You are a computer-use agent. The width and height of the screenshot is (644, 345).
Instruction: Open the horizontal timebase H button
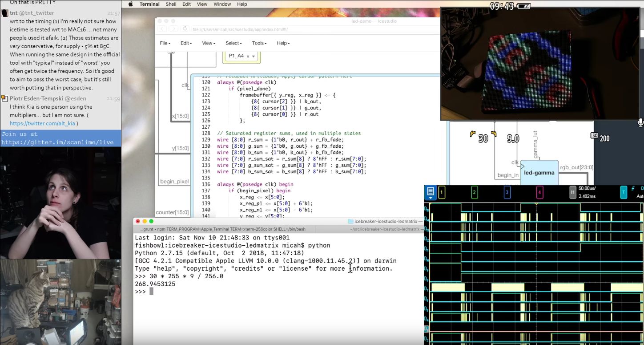(573, 192)
